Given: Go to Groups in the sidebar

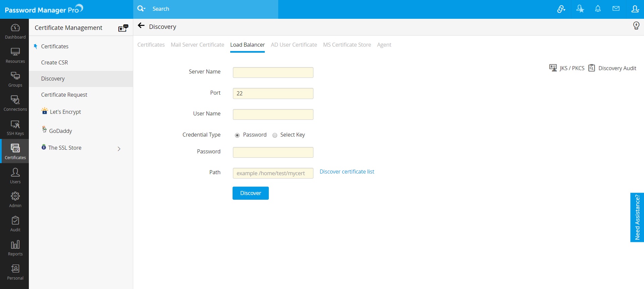Looking at the screenshot, I should pos(15,80).
